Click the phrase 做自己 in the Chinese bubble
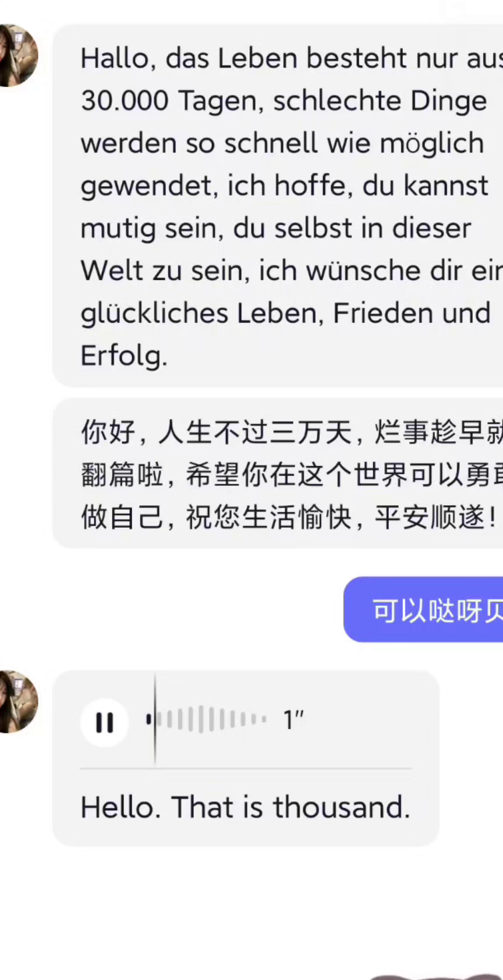The image size is (503, 980). (122, 517)
